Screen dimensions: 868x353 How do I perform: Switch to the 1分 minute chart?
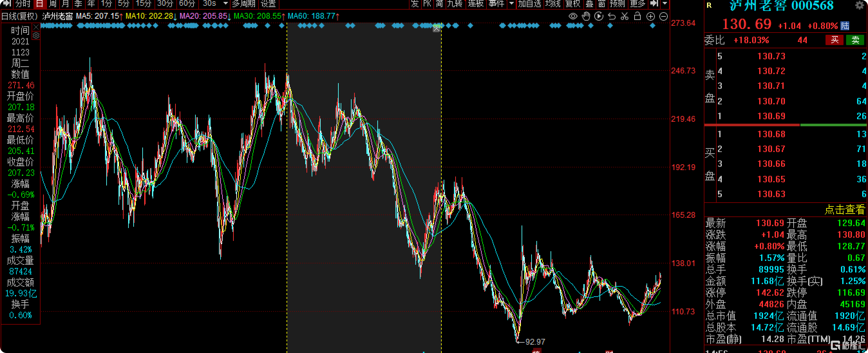click(x=107, y=4)
